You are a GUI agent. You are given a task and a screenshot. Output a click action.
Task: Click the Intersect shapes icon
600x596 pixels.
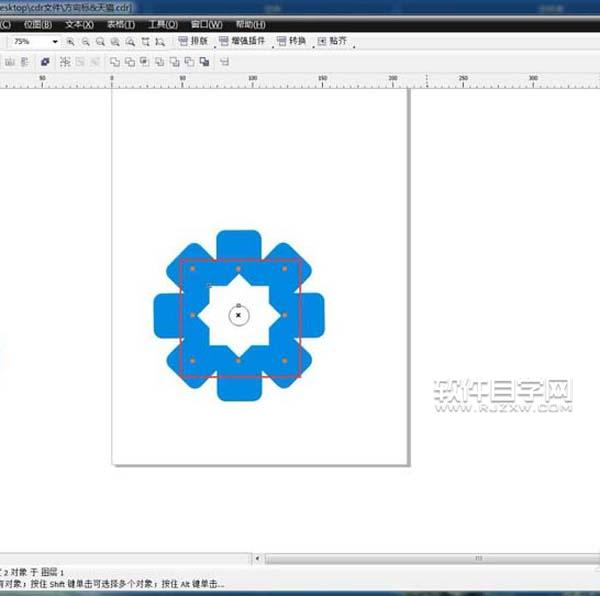coord(144,62)
